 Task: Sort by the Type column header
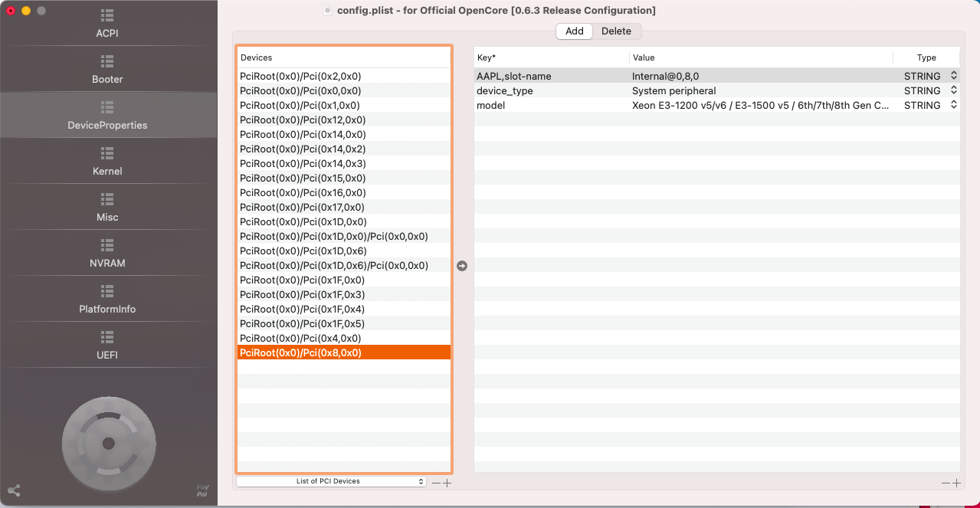(x=926, y=57)
